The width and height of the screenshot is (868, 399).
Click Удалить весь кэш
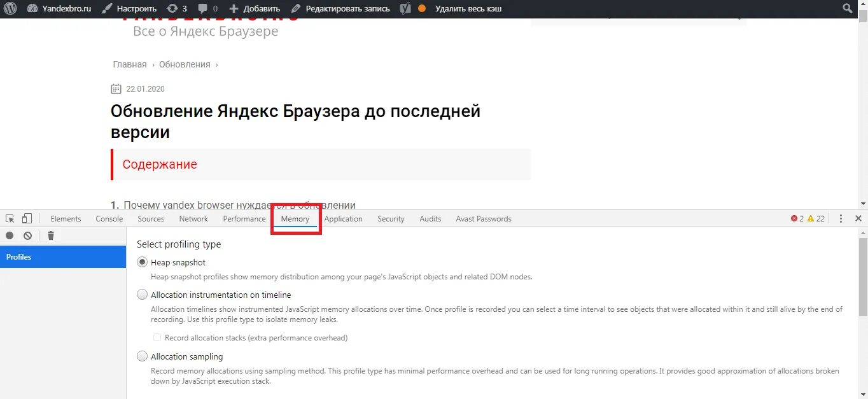(x=468, y=9)
